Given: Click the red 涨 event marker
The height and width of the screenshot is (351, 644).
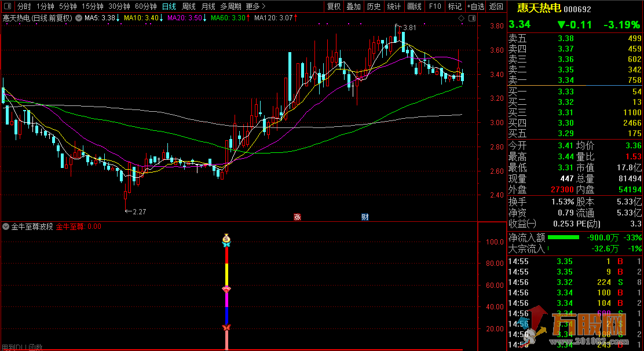Looking at the screenshot, I should 297,217.
